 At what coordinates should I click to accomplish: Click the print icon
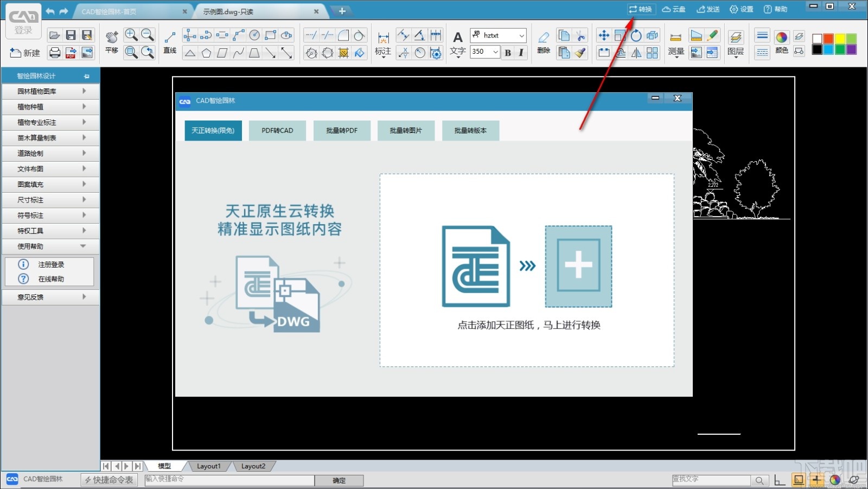point(54,52)
